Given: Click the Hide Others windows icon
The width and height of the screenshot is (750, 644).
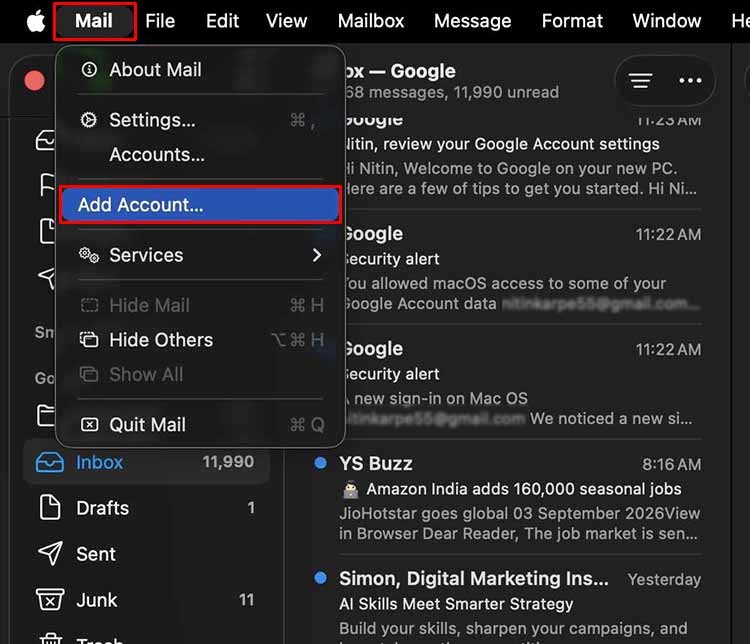Looking at the screenshot, I should (89, 340).
